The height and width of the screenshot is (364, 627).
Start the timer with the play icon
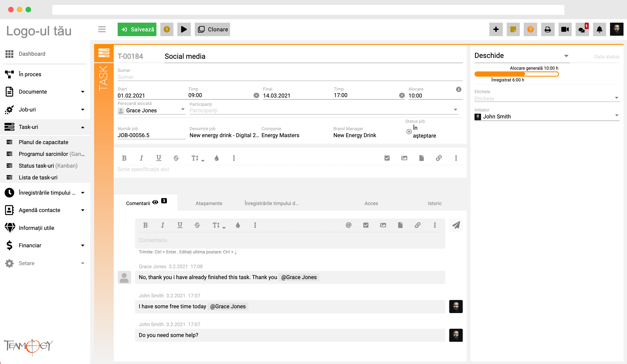click(184, 29)
